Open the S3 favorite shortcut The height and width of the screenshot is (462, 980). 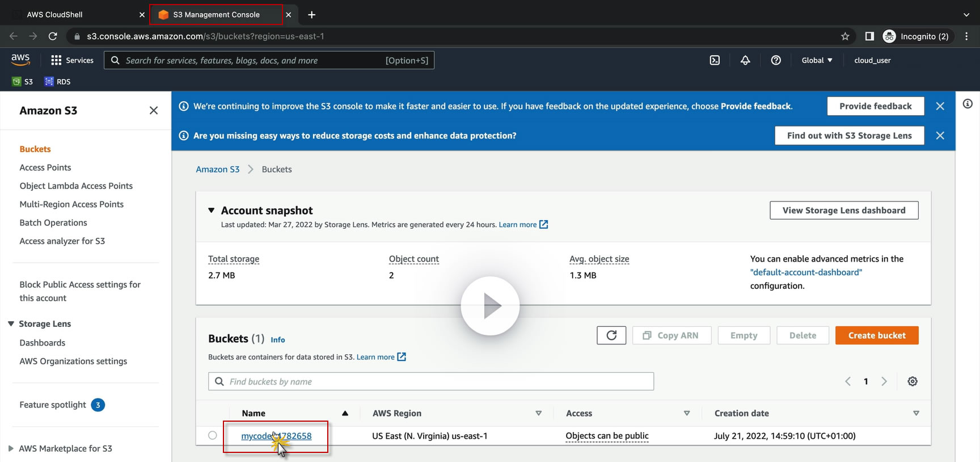coord(23,82)
